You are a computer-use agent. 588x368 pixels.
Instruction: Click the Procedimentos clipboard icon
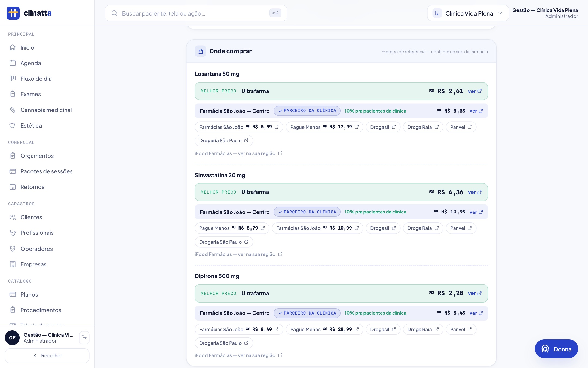click(x=13, y=310)
